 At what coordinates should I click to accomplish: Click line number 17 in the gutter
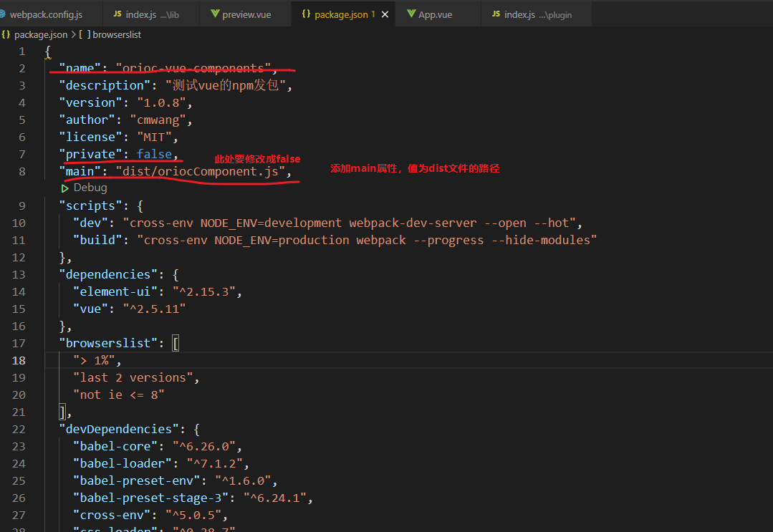click(x=19, y=344)
